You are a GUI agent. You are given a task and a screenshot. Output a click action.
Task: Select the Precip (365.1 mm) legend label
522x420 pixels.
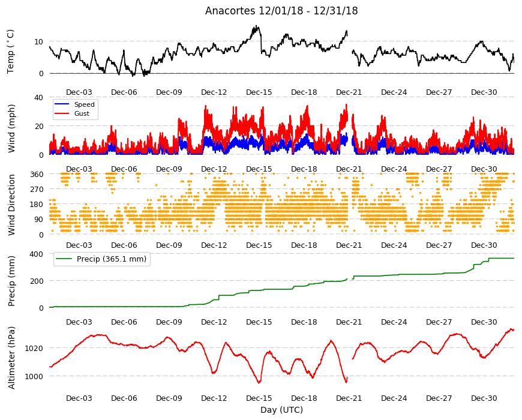click(x=112, y=259)
